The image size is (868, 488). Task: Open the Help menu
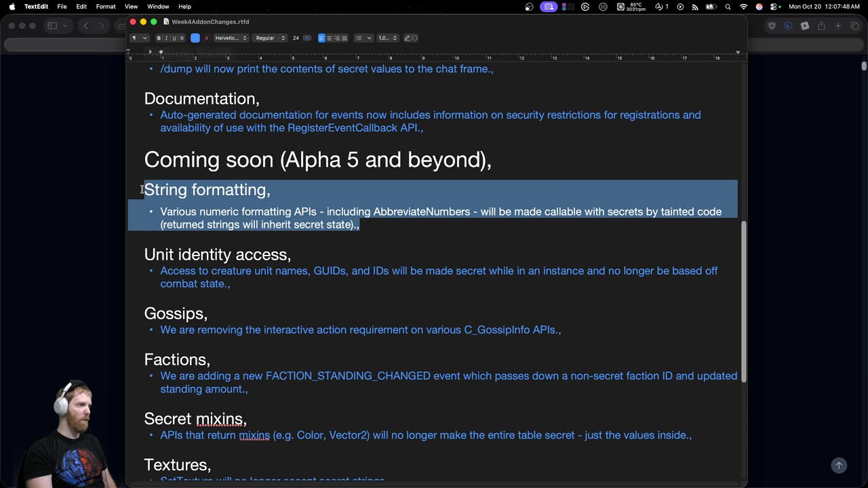click(x=184, y=6)
